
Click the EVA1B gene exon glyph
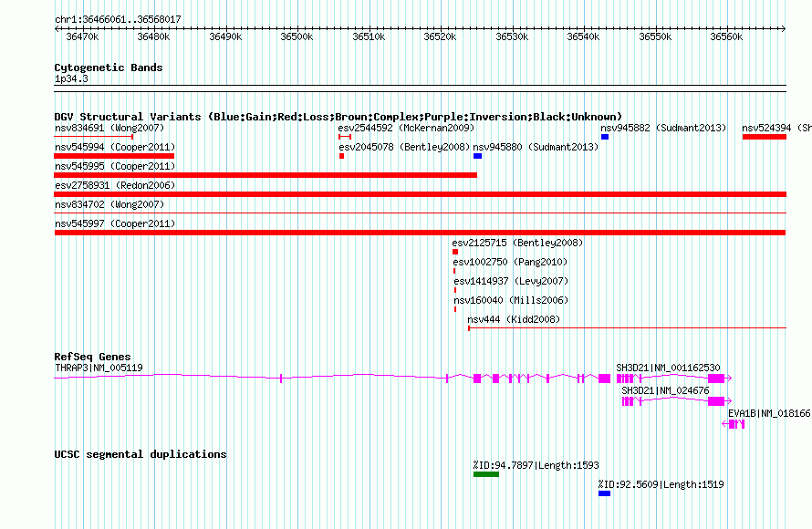point(733,424)
